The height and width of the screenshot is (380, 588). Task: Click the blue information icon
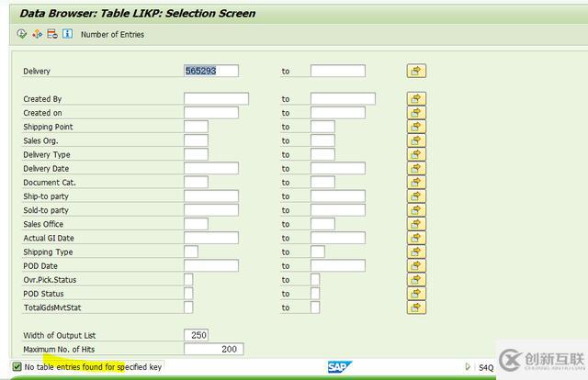[67, 34]
